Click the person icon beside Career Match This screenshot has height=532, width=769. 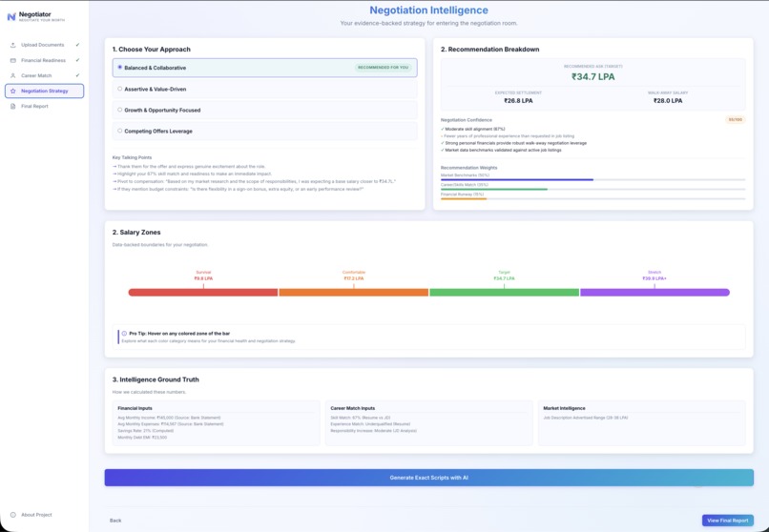[x=13, y=75]
